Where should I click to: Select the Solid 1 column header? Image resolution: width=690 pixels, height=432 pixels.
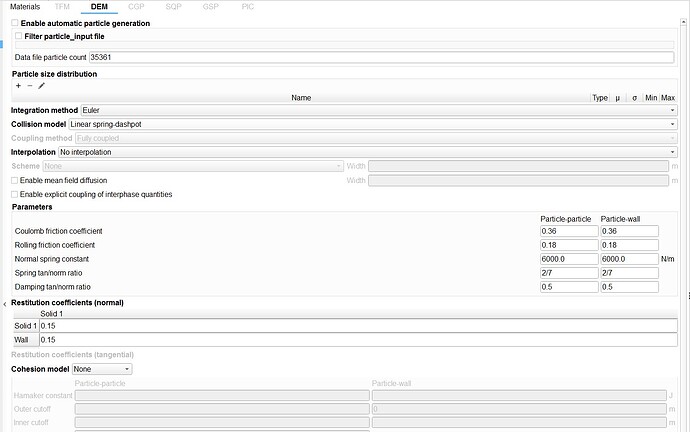pyautogui.click(x=358, y=314)
